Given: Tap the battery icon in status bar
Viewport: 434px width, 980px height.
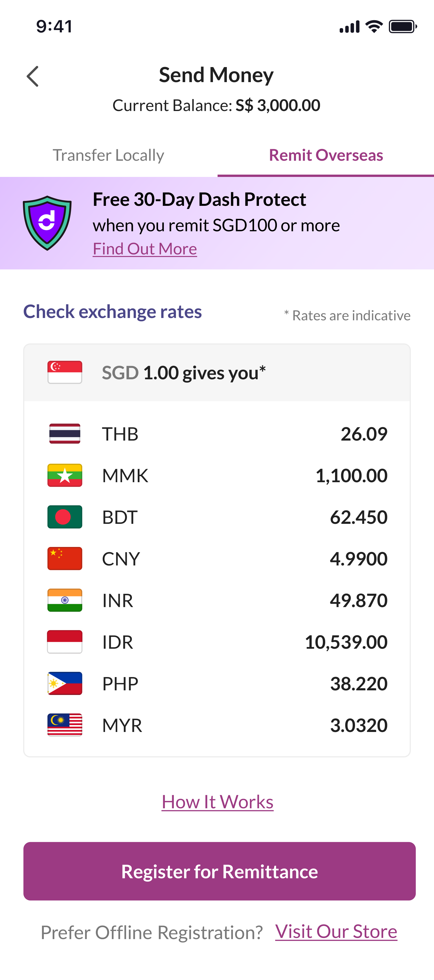Looking at the screenshot, I should tap(402, 27).
